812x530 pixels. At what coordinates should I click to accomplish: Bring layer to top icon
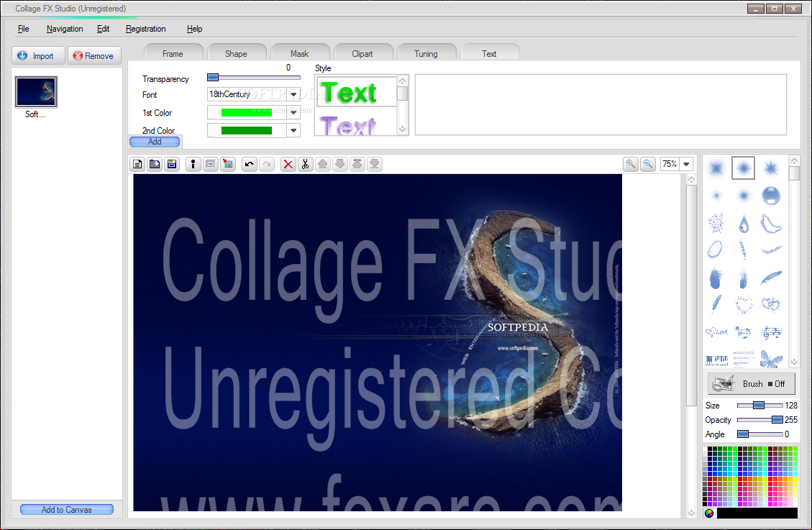357,164
